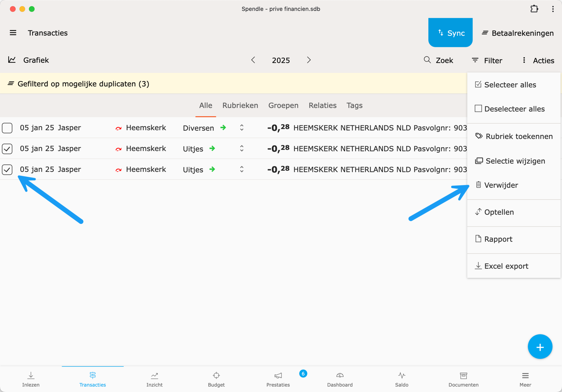This screenshot has width=562, height=392.
Task: Add a new transaction with plus button
Action: [x=540, y=347]
